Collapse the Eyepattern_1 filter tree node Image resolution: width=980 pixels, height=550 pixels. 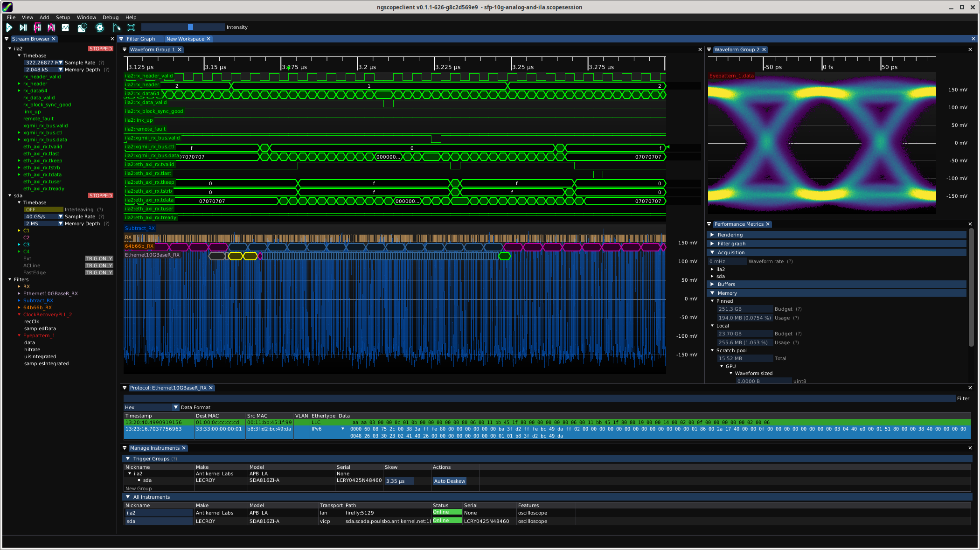pyautogui.click(x=19, y=335)
